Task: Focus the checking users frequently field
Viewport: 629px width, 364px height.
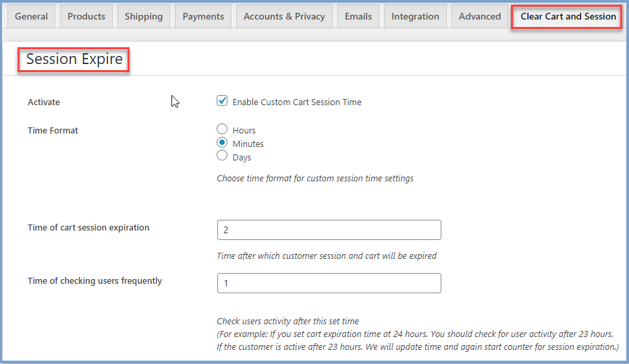Action: click(329, 283)
